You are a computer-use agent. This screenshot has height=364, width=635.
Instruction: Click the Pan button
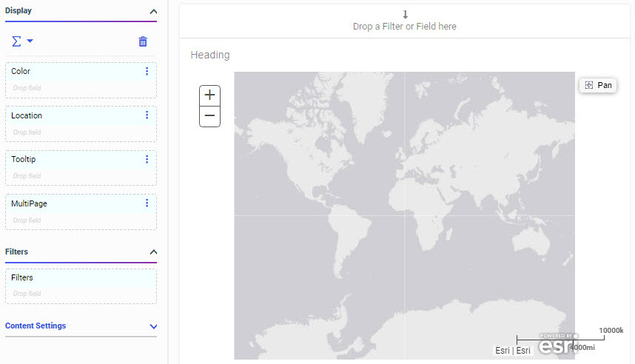point(598,85)
